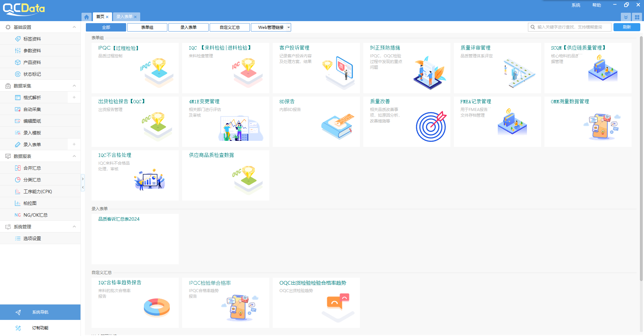Open the 出货检验报告【OQC】 card
644x336 pixels.
pos(135,122)
